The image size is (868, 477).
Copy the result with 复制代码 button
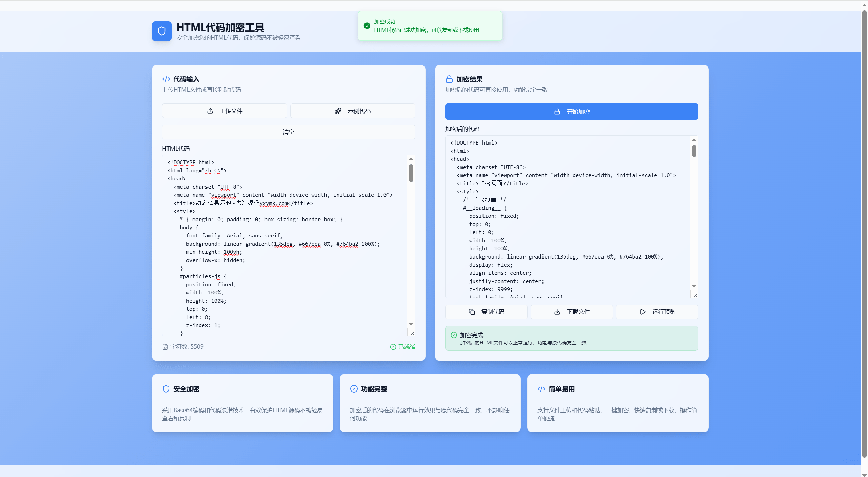pyautogui.click(x=486, y=312)
